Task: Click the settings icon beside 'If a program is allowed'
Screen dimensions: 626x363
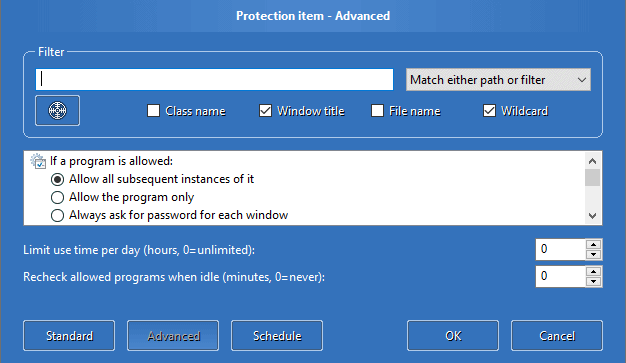Action: pos(38,161)
